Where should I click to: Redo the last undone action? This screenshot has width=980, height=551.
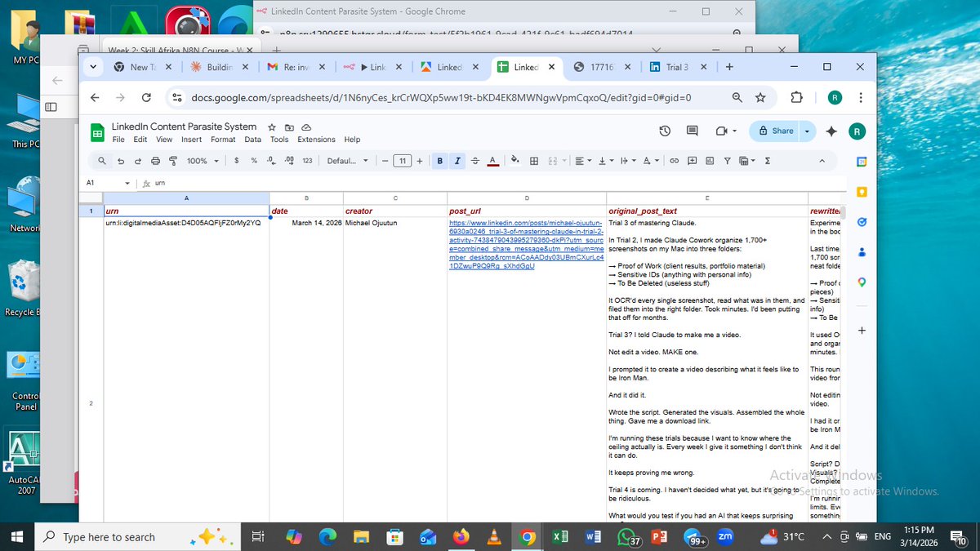[138, 161]
